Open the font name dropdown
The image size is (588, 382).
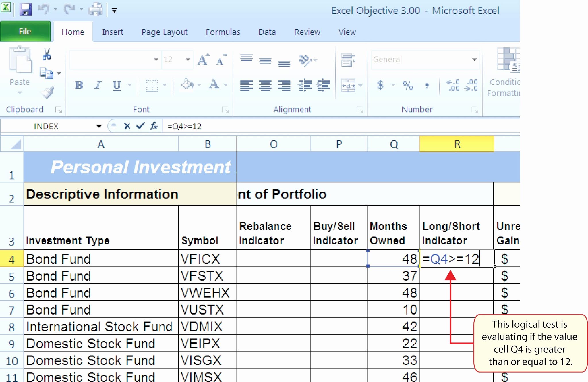pyautogui.click(x=156, y=60)
